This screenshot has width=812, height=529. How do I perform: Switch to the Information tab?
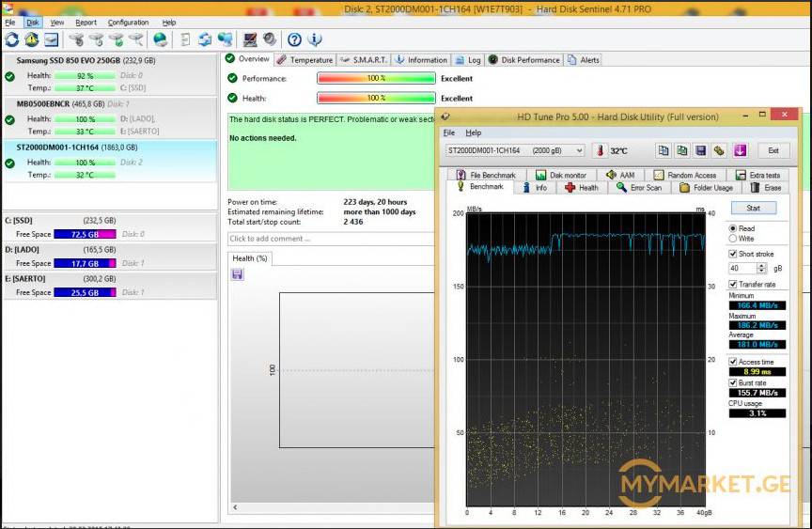coord(421,60)
